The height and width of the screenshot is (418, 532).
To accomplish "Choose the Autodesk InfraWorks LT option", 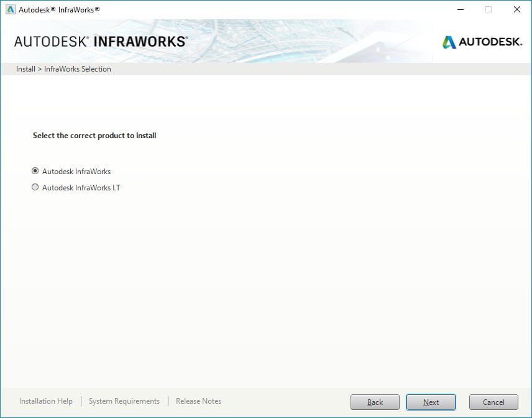I will (35, 187).
